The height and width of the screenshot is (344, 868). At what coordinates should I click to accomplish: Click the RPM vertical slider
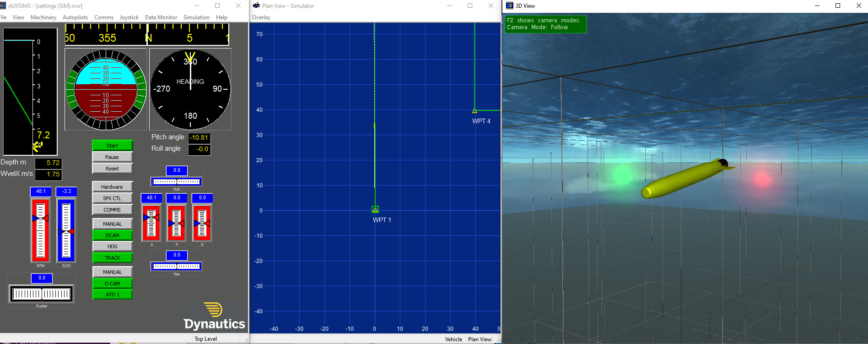(40, 230)
